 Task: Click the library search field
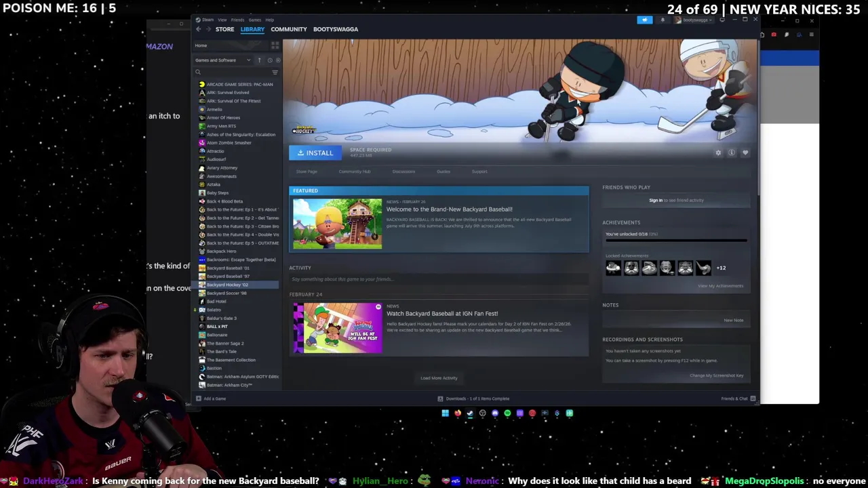click(x=231, y=72)
